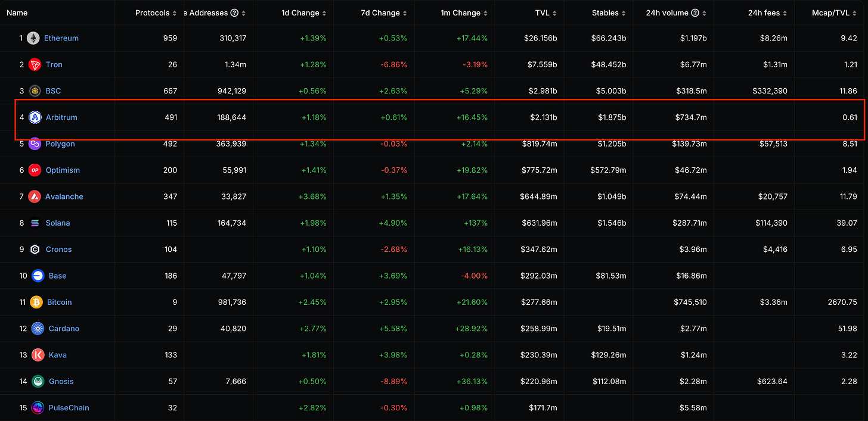Viewport: 868px width, 421px height.
Task: Open the 24h volume help tooltip icon
Action: (695, 13)
